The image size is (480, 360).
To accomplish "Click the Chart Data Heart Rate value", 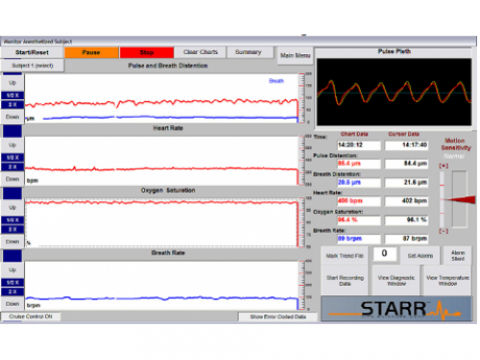I will 359,201.
